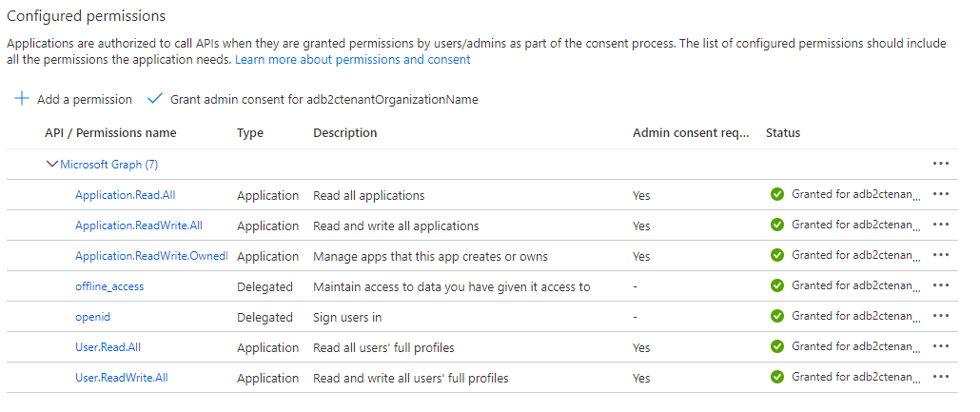The width and height of the screenshot is (980, 412).
Task: Open ellipsis menu for openid row
Action: point(941,316)
